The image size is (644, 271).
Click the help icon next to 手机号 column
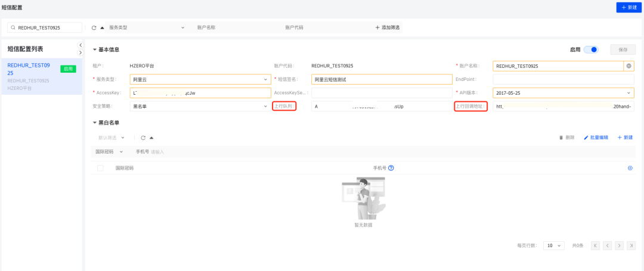pyautogui.click(x=391, y=168)
